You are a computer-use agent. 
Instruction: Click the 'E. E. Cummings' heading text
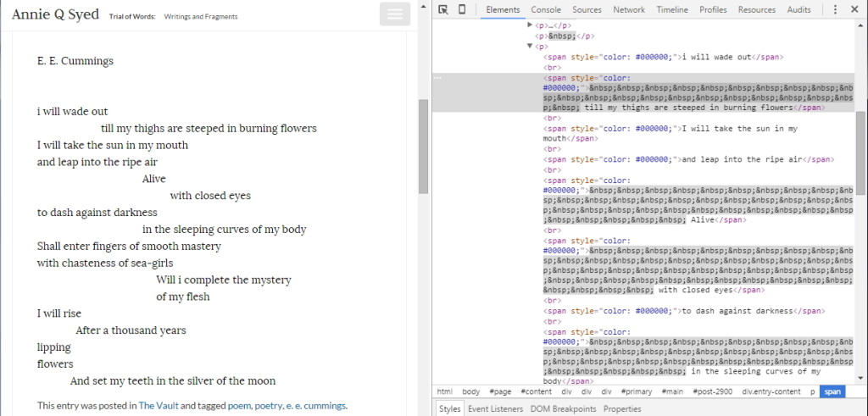[75, 61]
